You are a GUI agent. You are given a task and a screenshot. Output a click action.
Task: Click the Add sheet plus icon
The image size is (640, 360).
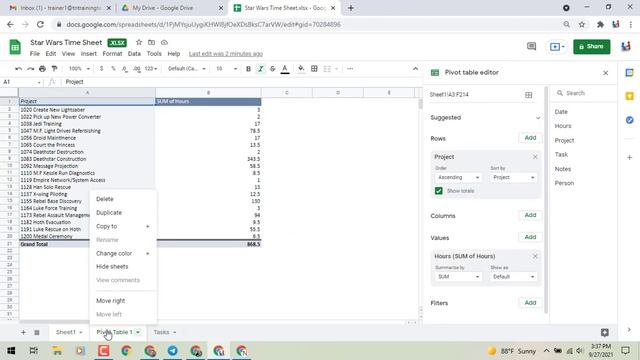pos(23,333)
